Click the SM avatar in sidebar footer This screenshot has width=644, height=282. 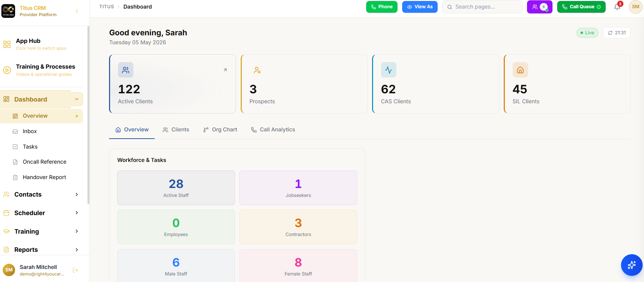click(9, 270)
